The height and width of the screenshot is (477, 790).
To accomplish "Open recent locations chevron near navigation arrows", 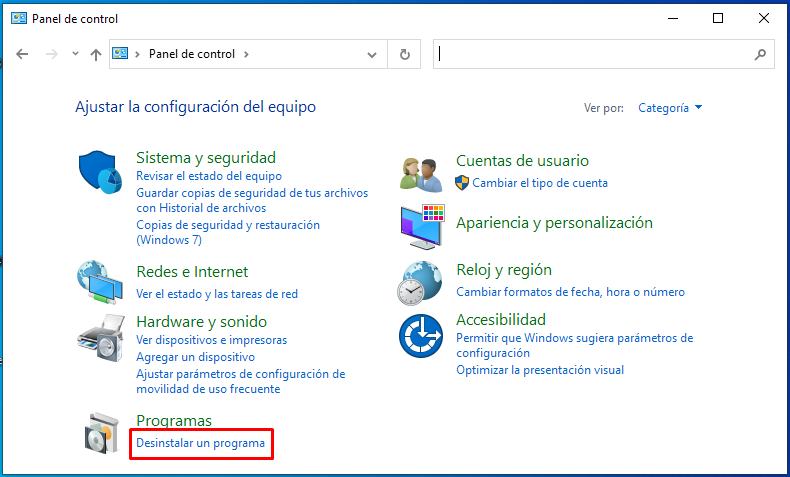I will (x=75, y=55).
